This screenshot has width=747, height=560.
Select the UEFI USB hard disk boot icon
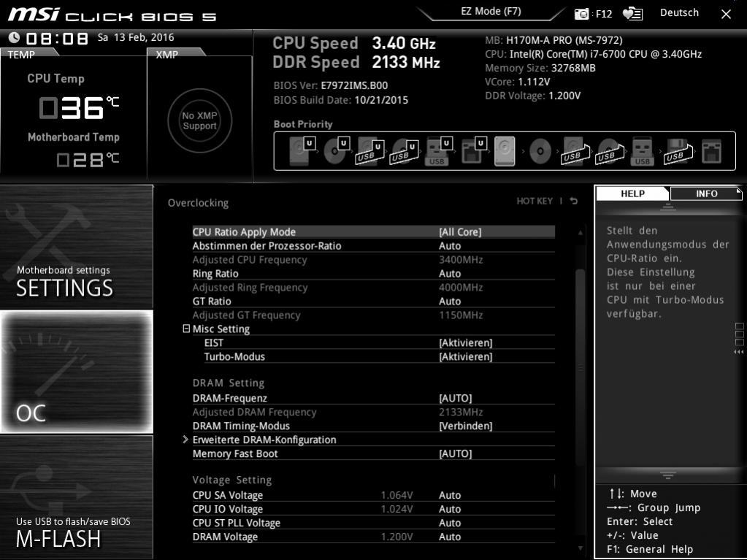(x=369, y=152)
